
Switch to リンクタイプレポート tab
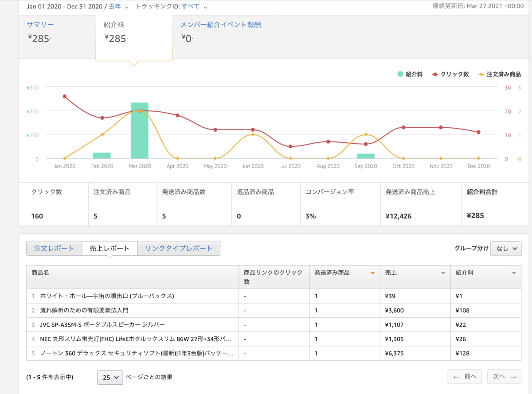(x=179, y=248)
